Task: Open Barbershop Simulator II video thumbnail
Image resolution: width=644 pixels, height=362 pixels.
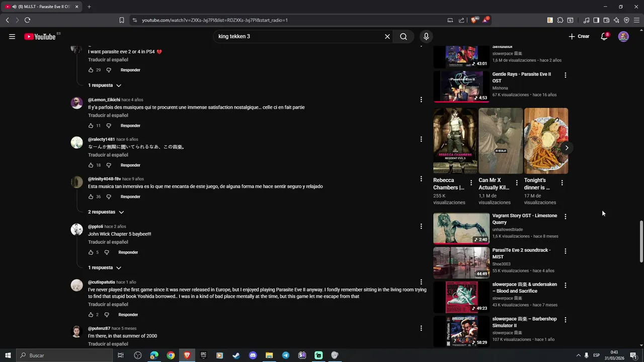Action: click(461, 331)
